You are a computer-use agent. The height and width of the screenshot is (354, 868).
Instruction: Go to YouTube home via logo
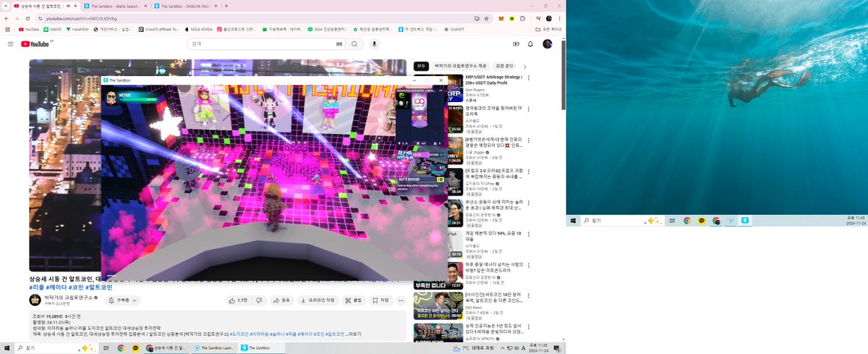35,44
